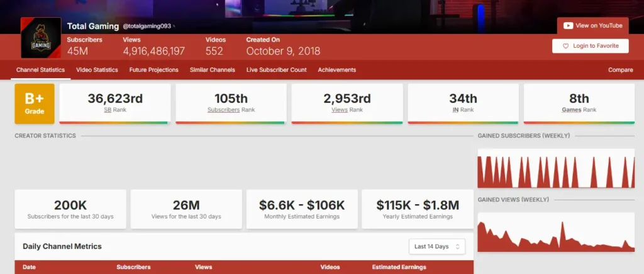Click Login to Favorite button
The image size is (644, 274).
[x=590, y=46]
